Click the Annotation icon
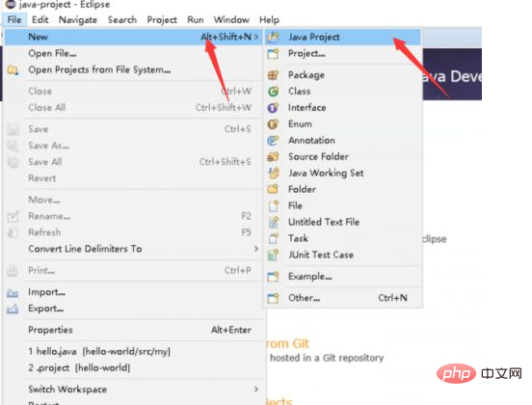This screenshot has width=532, height=405. click(x=273, y=140)
